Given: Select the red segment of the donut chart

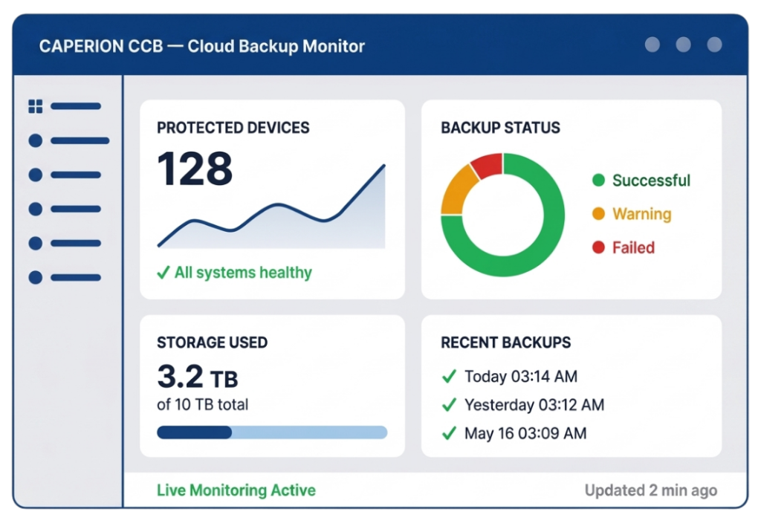Looking at the screenshot, I should pos(488,166).
